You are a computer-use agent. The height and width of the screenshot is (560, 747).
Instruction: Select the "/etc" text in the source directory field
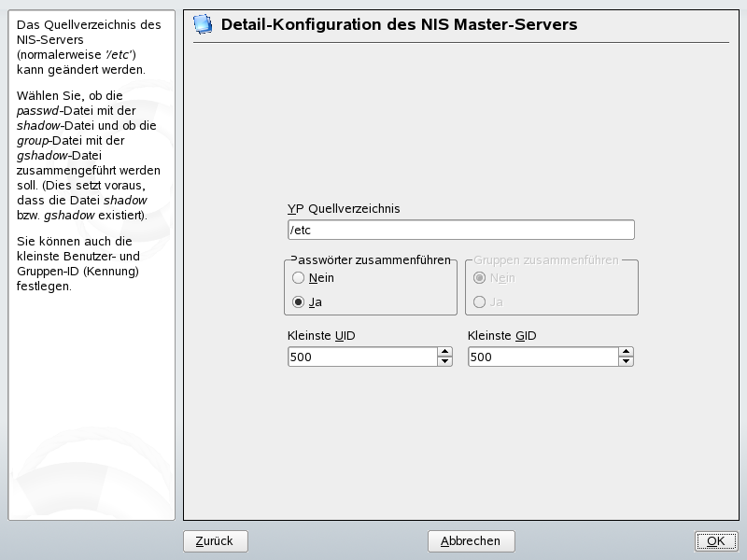(300, 229)
